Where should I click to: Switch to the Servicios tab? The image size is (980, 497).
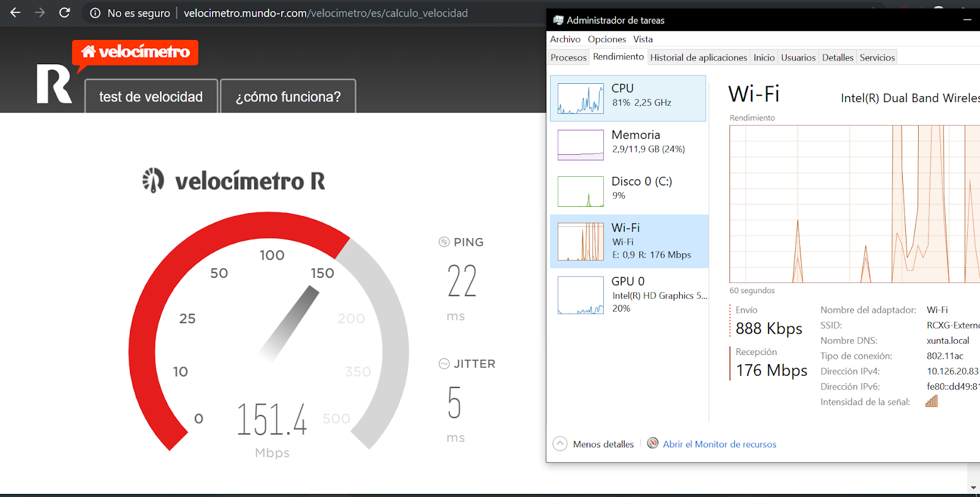coord(878,58)
